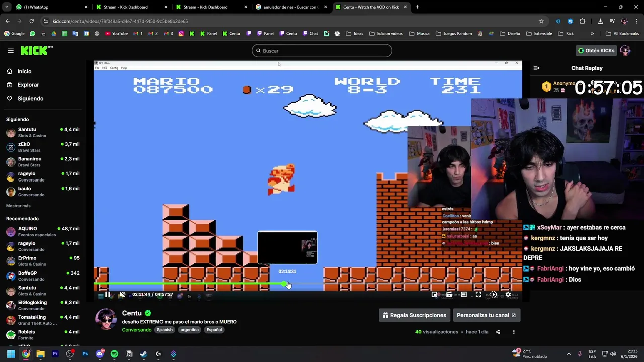Enter fullscreen video mode
This screenshot has height=362, width=644.
[x=478, y=295]
